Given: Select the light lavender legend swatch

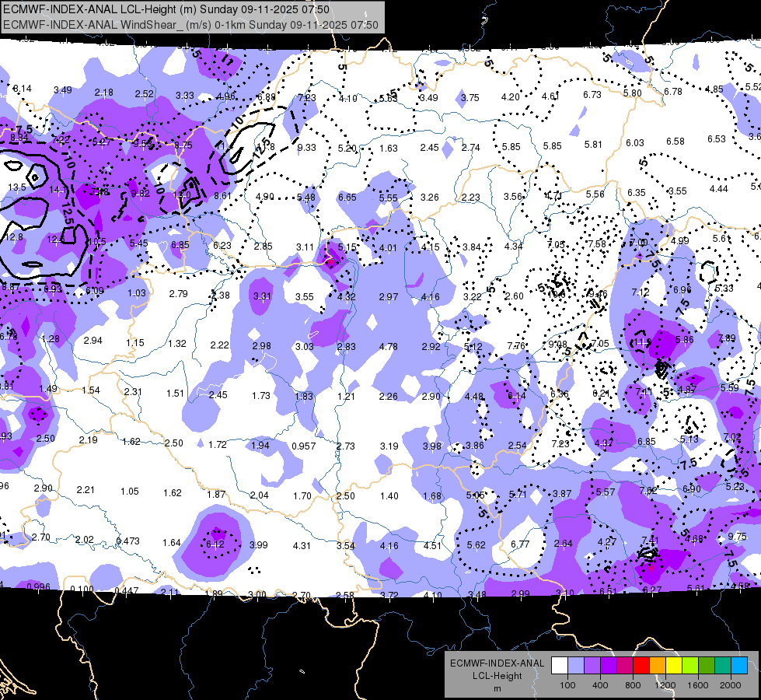Looking at the screenshot, I should tap(575, 665).
